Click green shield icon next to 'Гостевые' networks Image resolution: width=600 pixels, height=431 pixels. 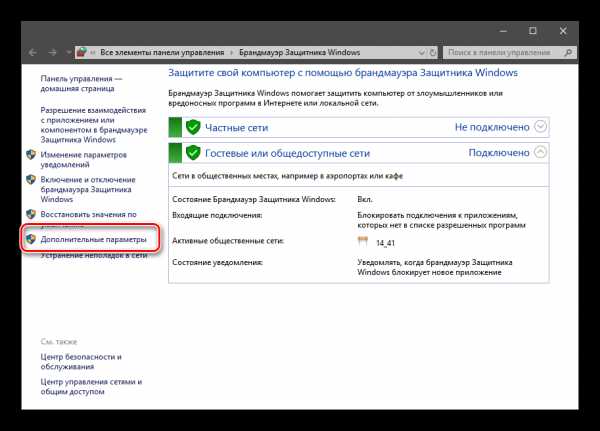tap(193, 153)
